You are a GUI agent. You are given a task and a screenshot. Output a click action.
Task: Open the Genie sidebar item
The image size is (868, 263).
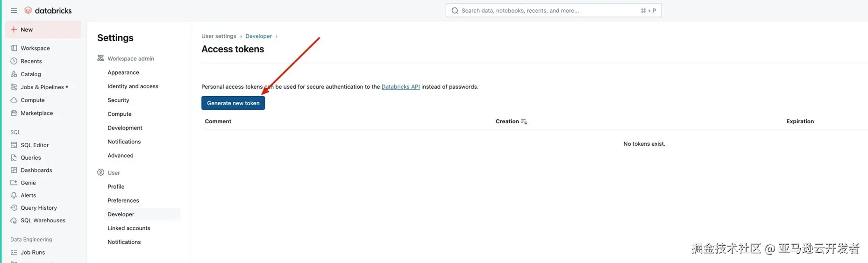28,183
